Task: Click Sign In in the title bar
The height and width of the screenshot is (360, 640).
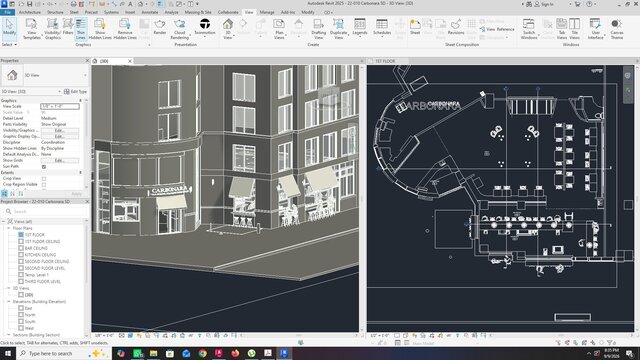Action: coord(544,4)
